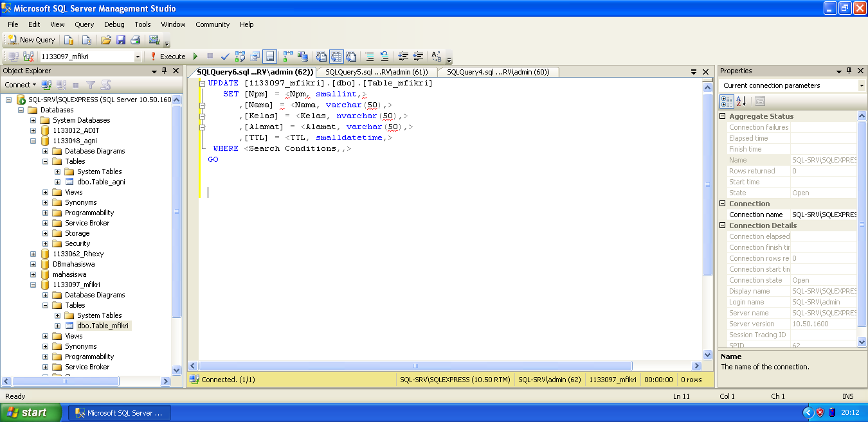Toggle auto-hide pin on Properties panel
This screenshot has height=422, width=868.
849,71
